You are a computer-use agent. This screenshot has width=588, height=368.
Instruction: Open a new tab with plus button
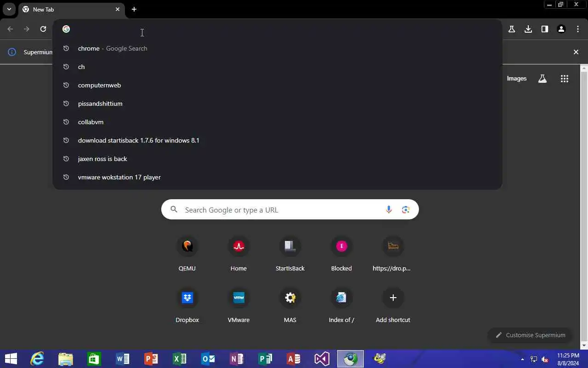(x=134, y=9)
